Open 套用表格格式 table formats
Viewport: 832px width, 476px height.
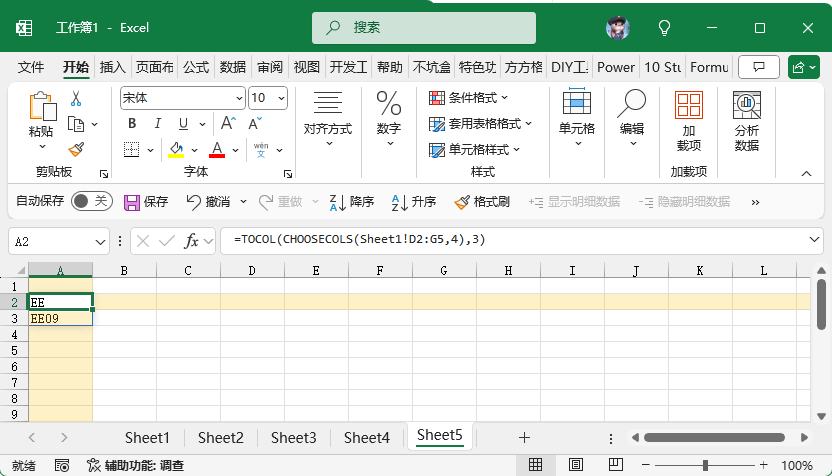(x=480, y=124)
